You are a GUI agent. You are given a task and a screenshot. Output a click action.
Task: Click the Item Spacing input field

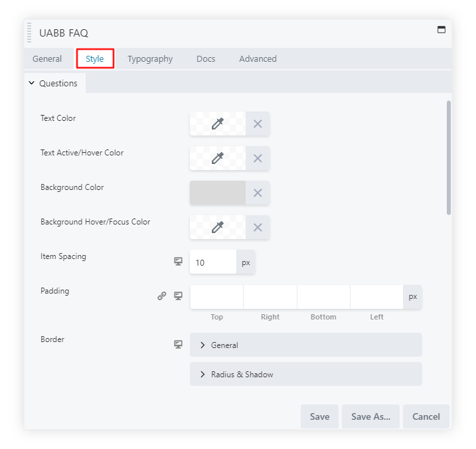pos(212,262)
